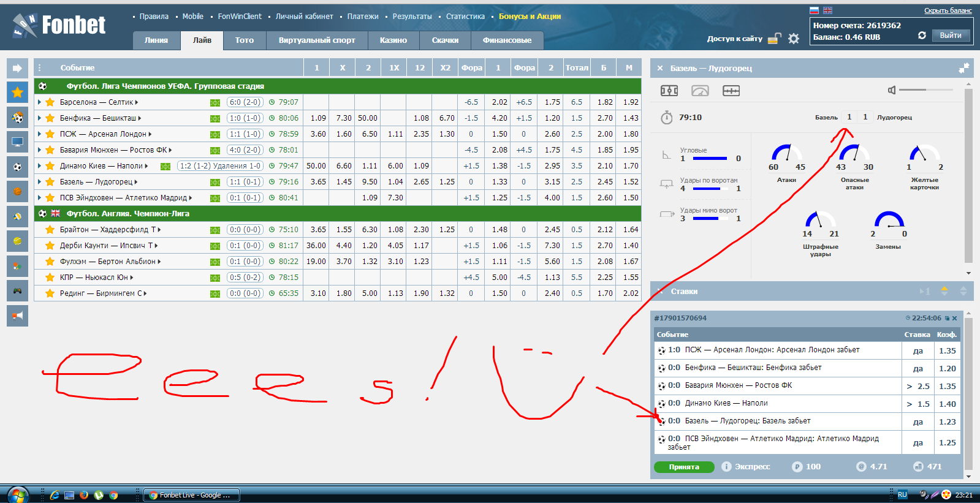Switch to the Линия tab
Screen dimensions: 980x503
click(x=156, y=40)
